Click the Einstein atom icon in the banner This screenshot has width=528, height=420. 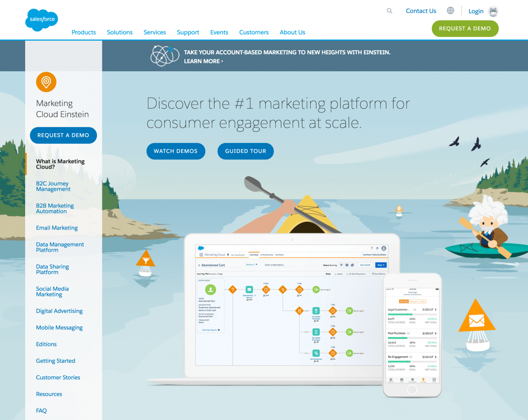[165, 56]
